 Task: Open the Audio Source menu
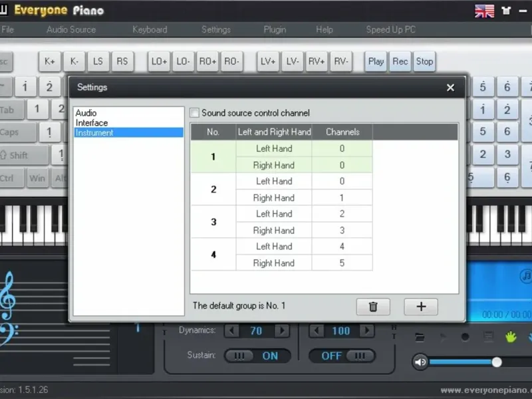(71, 29)
